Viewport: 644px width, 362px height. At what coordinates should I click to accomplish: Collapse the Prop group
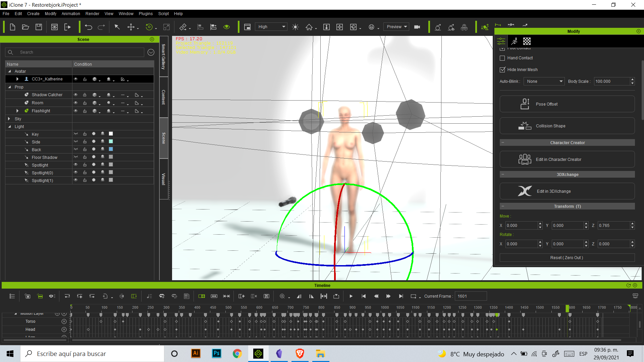tap(9, 87)
